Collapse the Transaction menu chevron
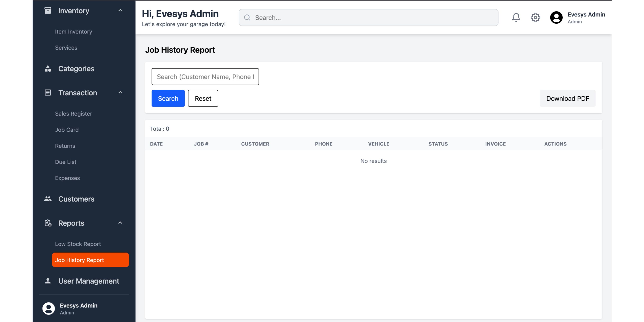Image resolution: width=644 pixels, height=322 pixels. tap(120, 93)
